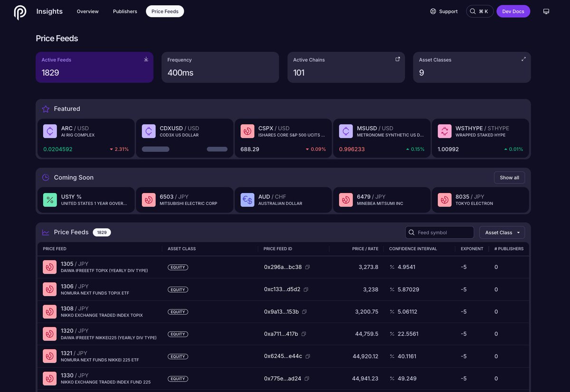This screenshot has height=392, width=570.
Task: Show all coming soon feeds
Action: (x=509, y=177)
